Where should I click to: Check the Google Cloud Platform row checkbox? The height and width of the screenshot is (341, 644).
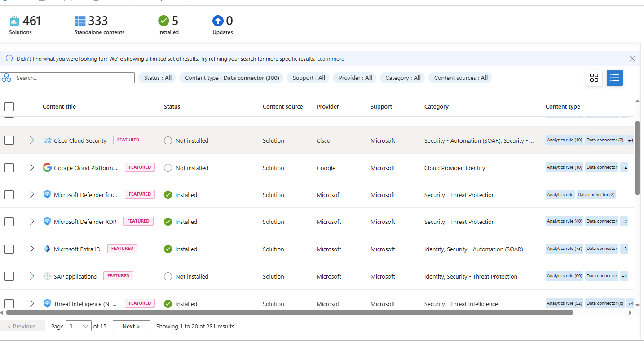point(9,168)
